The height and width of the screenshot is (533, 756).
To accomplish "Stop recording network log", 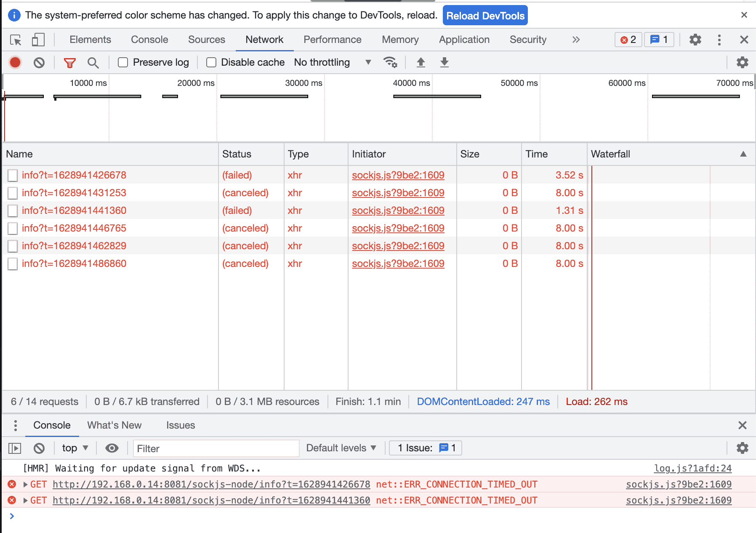I will click(x=15, y=63).
